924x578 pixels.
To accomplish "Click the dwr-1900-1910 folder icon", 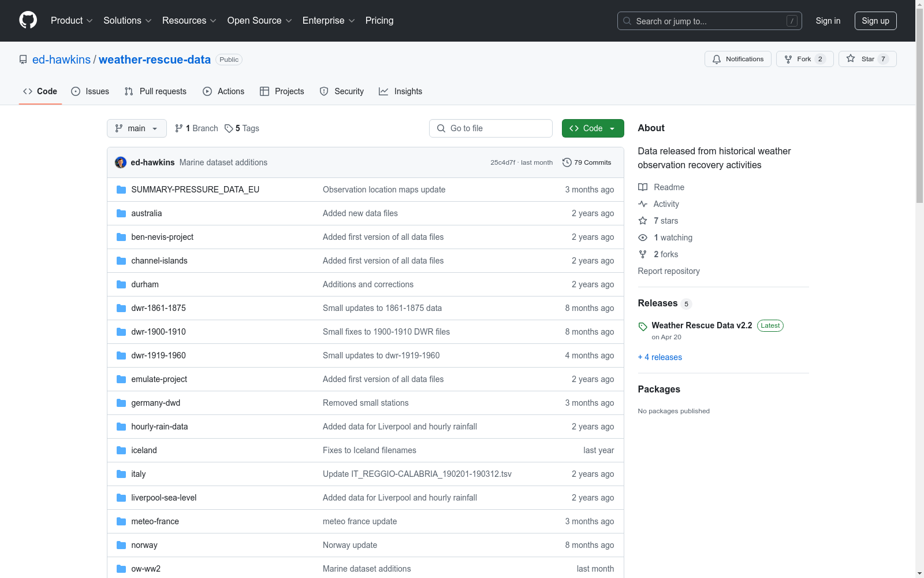I will click(x=121, y=332).
